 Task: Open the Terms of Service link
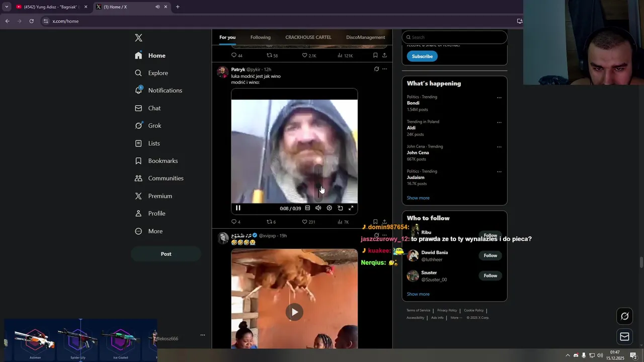point(419,310)
